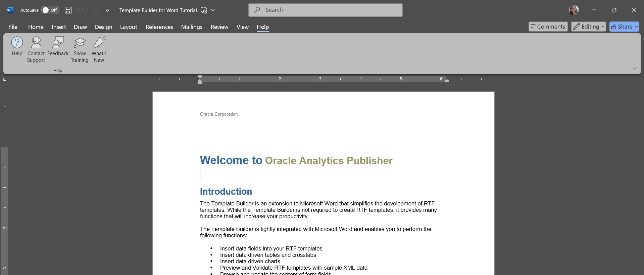Image resolution: width=644 pixels, height=275 pixels.
Task: Click the Redo icon
Action: (x=96, y=10)
